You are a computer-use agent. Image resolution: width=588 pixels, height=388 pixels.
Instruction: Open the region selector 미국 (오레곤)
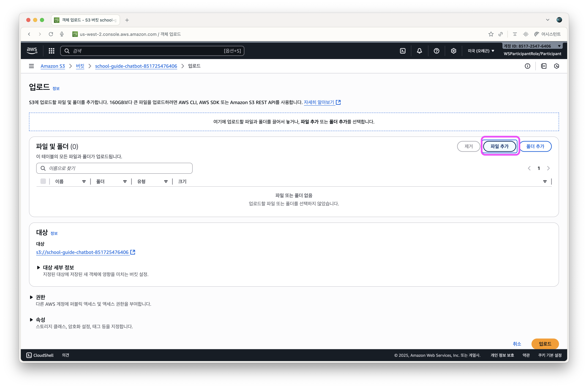pos(481,51)
